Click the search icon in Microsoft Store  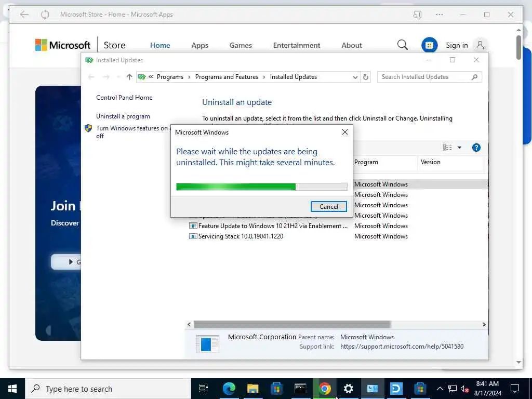(x=403, y=45)
